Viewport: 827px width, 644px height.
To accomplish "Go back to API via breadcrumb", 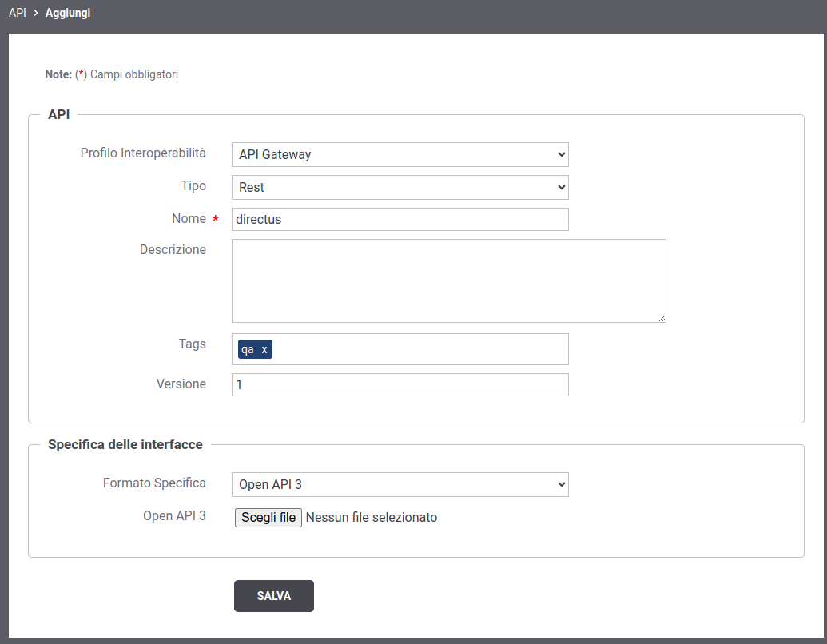I will point(17,13).
